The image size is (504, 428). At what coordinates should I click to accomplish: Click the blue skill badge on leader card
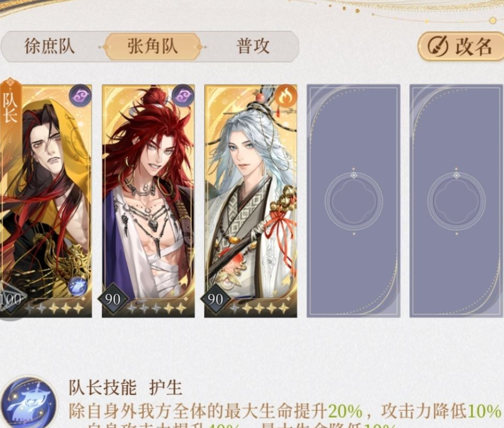[x=78, y=286]
